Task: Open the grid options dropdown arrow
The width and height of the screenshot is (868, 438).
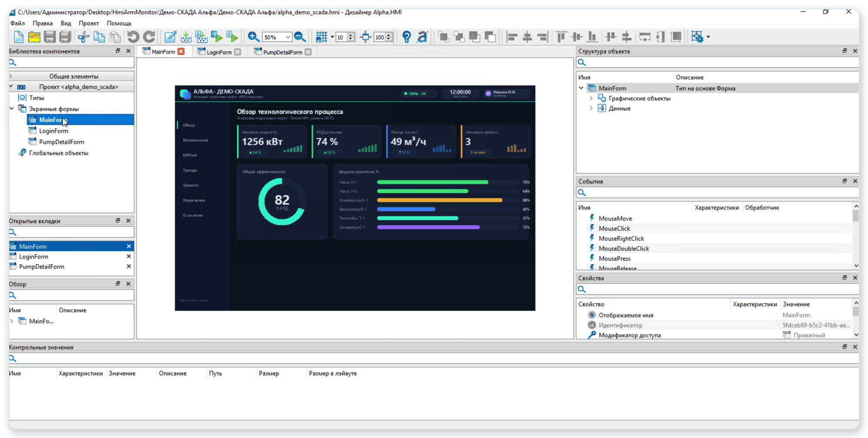Action: click(x=332, y=37)
